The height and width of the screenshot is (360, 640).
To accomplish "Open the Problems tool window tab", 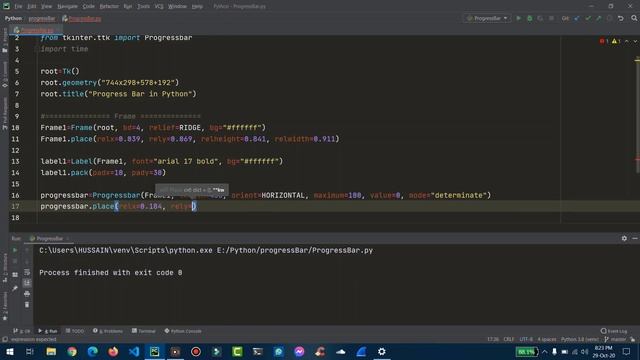I will pos(108,331).
